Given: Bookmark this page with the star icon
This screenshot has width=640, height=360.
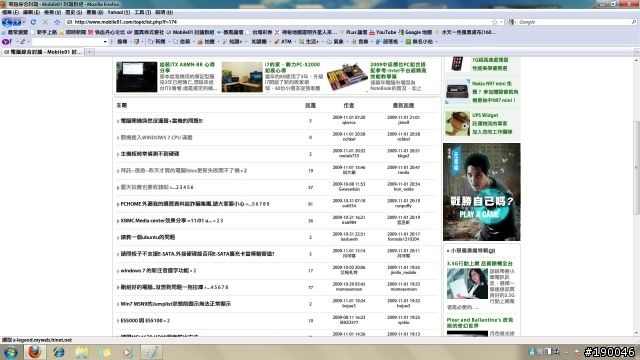Looking at the screenshot, I should click(x=494, y=22).
